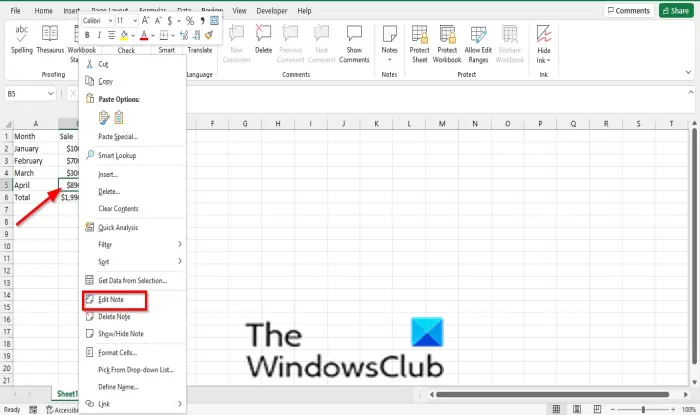Switch to the View tab
Screen dimensions: 700x415
239,11
